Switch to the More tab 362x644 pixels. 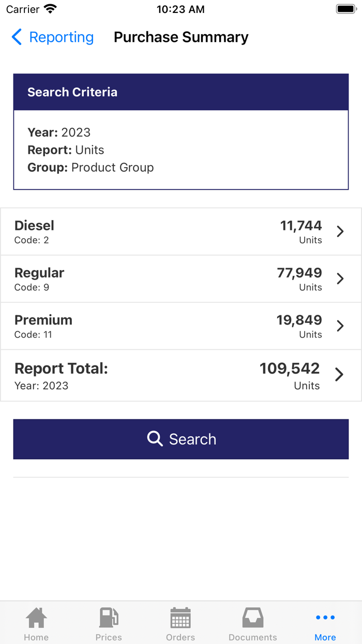(325, 623)
